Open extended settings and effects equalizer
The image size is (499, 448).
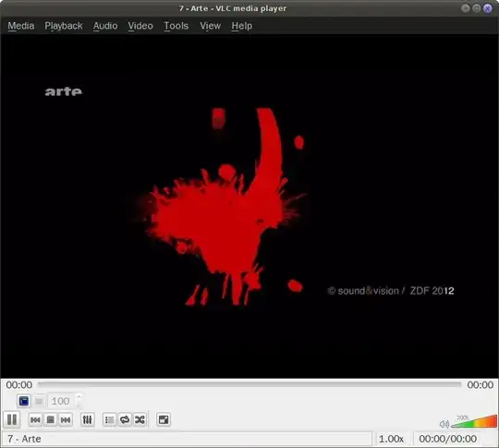coord(87,420)
